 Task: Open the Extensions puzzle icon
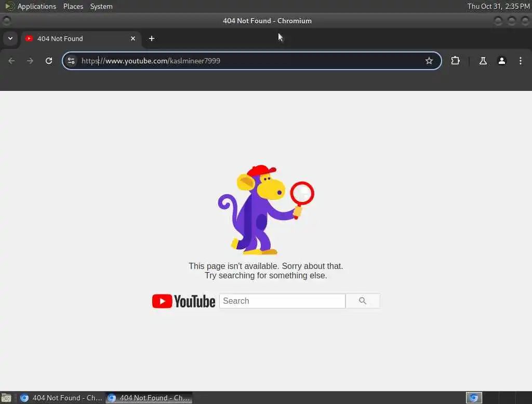tap(455, 61)
